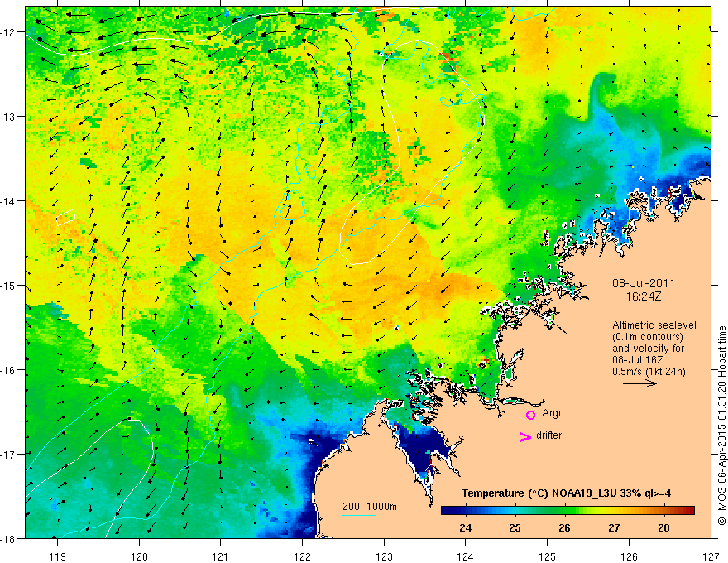This screenshot has width=728, height=563.
Task: Click the magenta drifter arrowhead symbol in legend
Action: pos(524,437)
